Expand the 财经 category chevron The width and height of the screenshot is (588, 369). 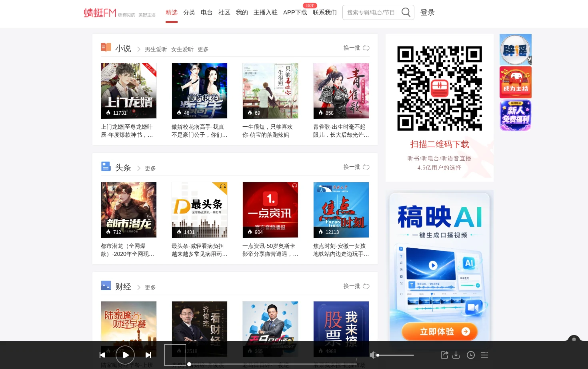pyautogui.click(x=139, y=287)
